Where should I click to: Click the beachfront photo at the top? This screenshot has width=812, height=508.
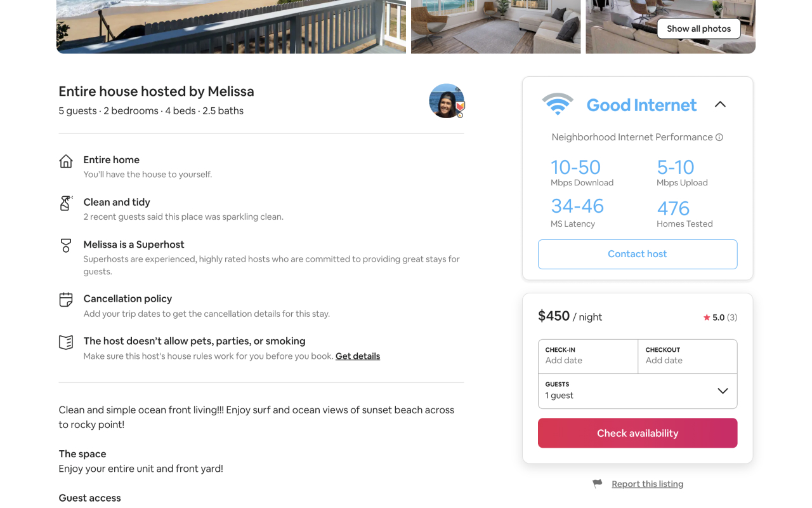click(231, 27)
